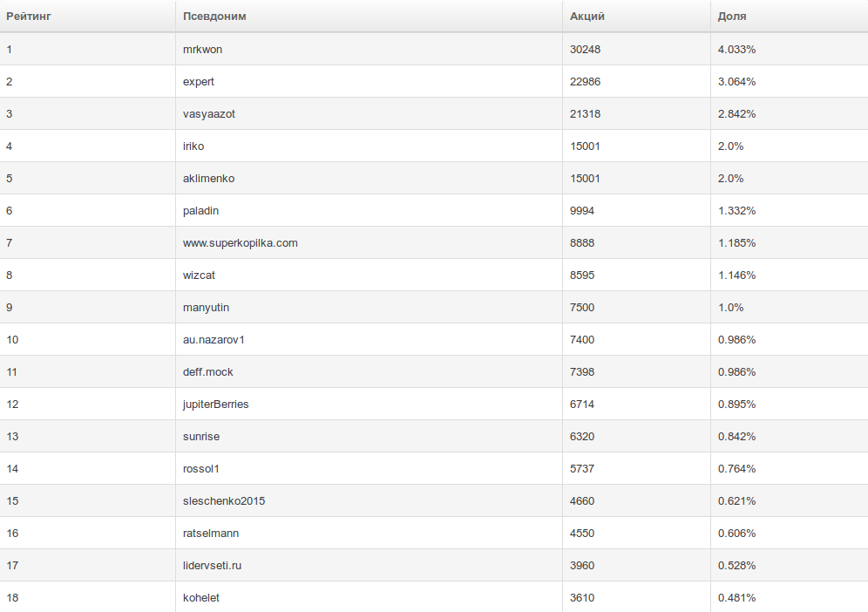
Task: Click the nickname paladin
Action: tap(200, 211)
